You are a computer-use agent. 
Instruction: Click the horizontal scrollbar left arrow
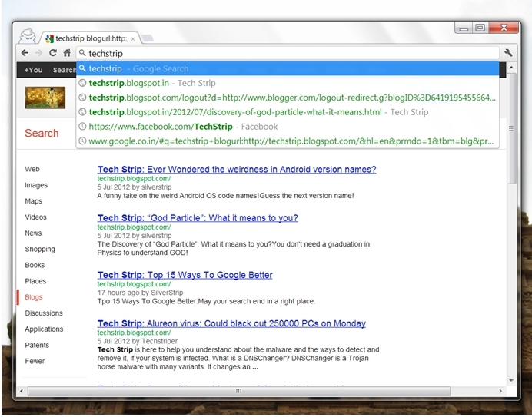[x=22, y=391]
